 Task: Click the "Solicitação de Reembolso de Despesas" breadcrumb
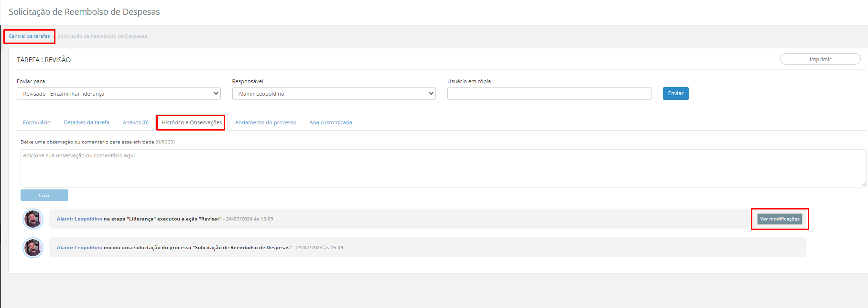pos(102,36)
